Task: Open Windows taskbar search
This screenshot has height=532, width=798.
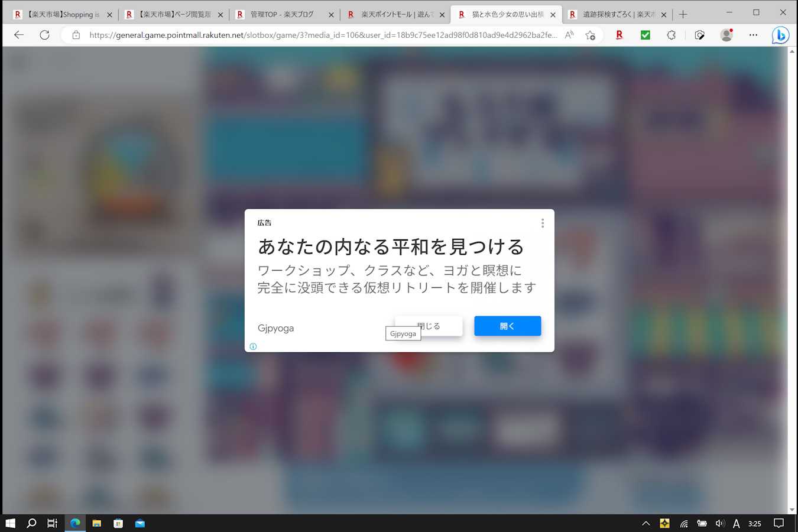Action: pyautogui.click(x=31, y=523)
